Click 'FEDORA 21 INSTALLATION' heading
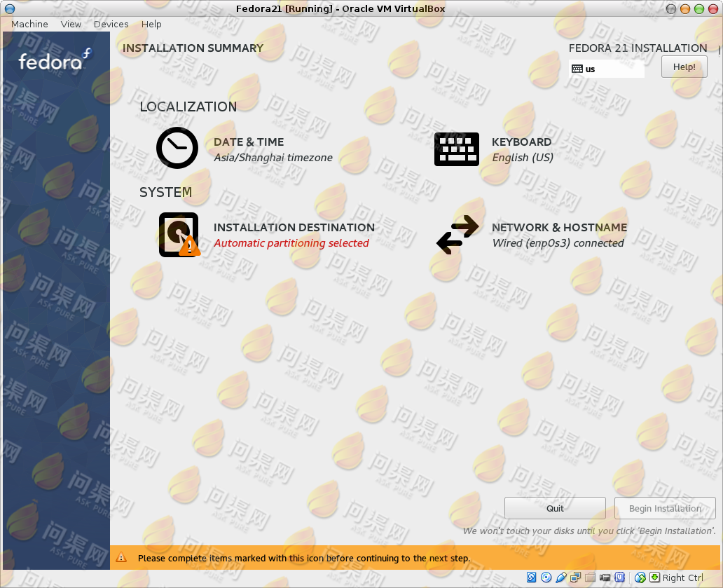 [638, 48]
